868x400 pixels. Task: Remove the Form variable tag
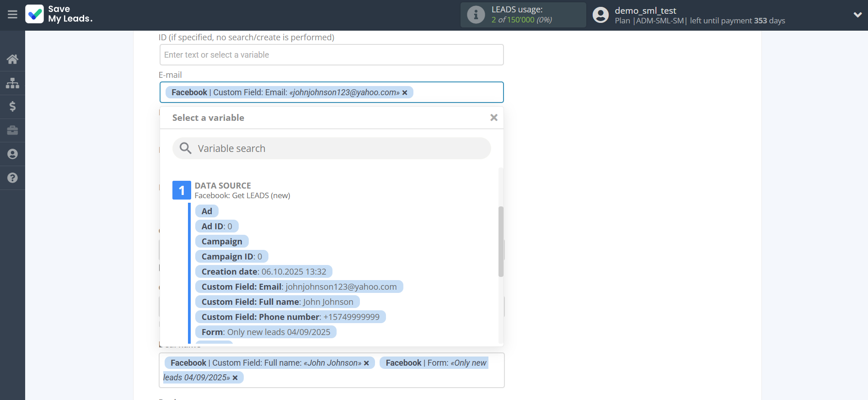pos(235,378)
